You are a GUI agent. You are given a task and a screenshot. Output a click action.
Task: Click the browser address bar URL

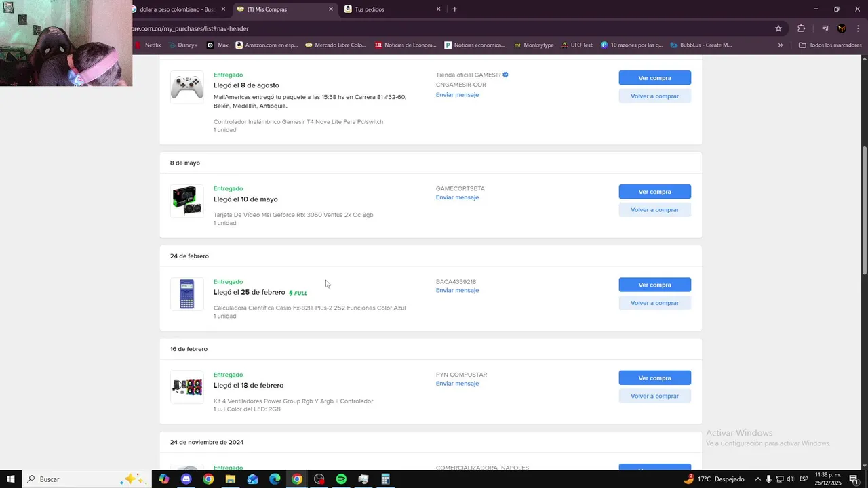point(191,28)
